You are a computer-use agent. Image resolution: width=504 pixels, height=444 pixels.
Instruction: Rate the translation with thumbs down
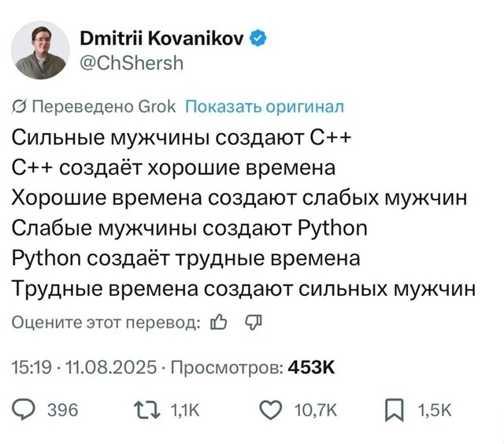click(254, 322)
